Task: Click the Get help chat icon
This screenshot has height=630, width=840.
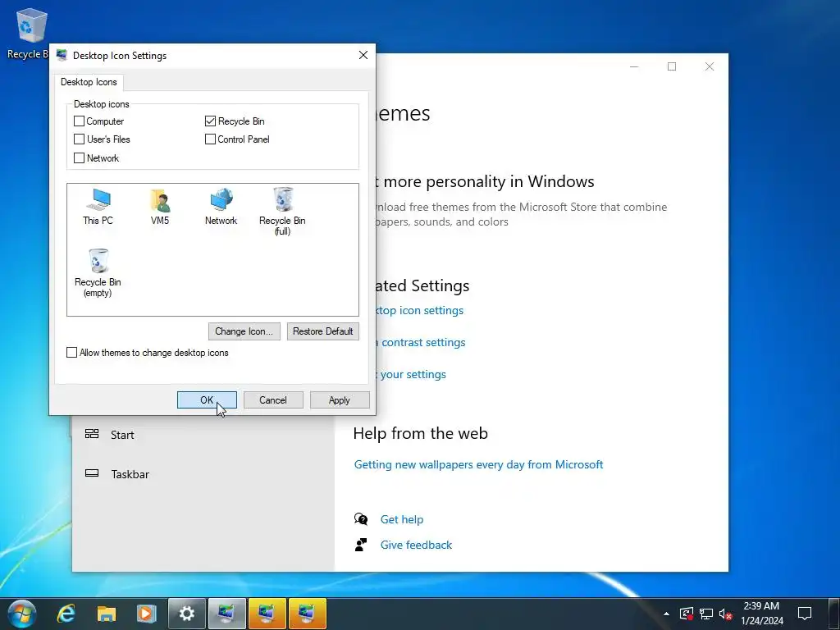Action: click(361, 519)
